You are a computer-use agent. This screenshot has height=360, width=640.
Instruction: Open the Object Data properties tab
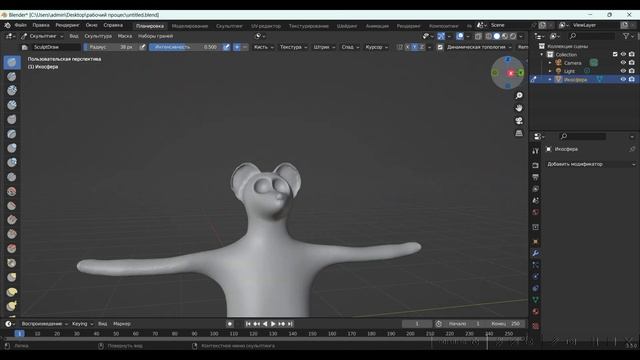[536, 300]
